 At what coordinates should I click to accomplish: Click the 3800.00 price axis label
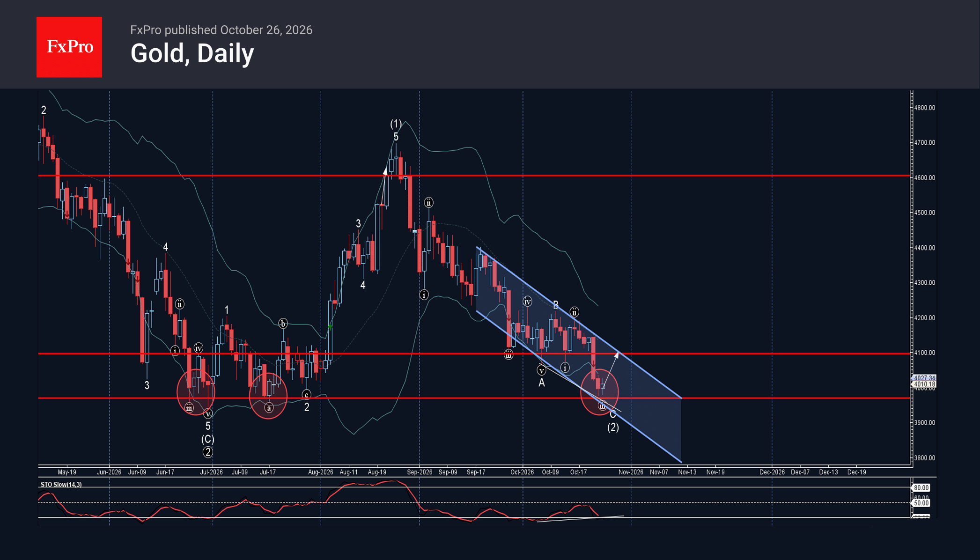(924, 458)
